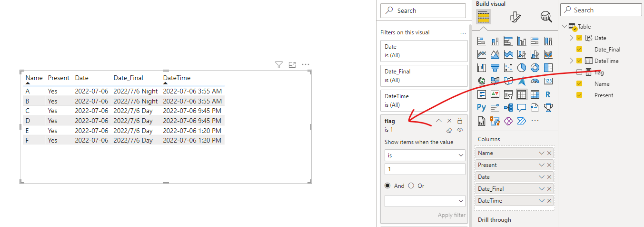Insert the Power Apps visual

coord(508,121)
